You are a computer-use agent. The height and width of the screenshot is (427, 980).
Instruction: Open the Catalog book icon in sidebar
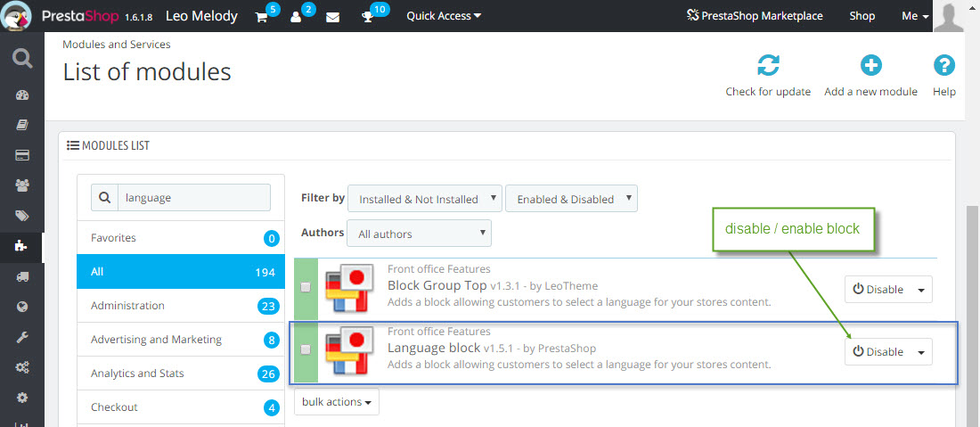(22, 125)
